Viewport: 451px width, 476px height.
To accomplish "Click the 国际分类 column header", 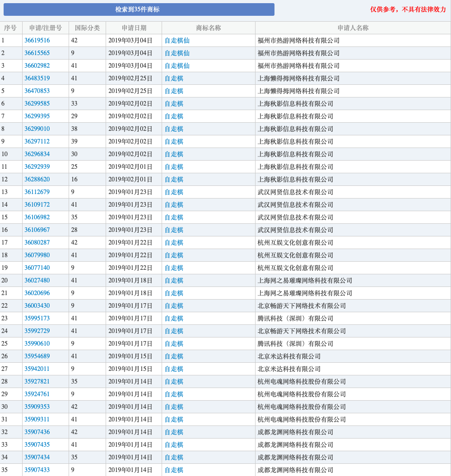I will [x=88, y=28].
